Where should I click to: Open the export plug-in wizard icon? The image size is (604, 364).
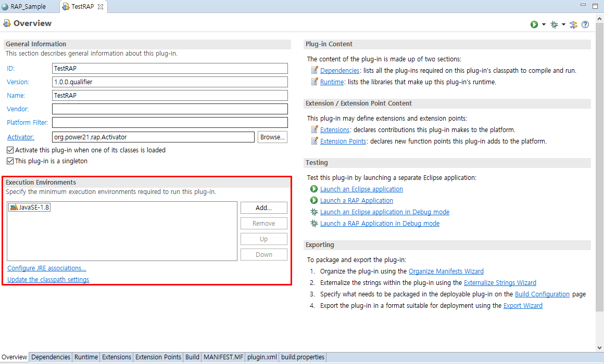pyautogui.click(x=573, y=24)
